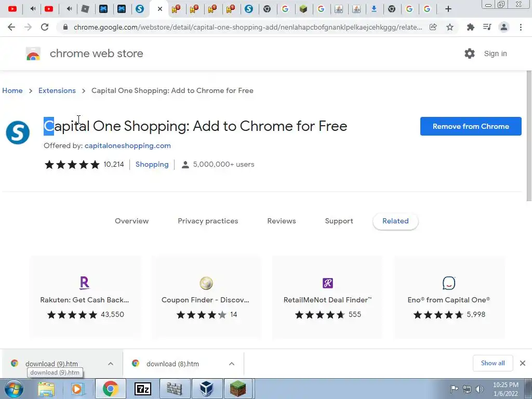Go to the Extensions breadcrumb
This screenshot has height=399, width=532.
click(57, 90)
